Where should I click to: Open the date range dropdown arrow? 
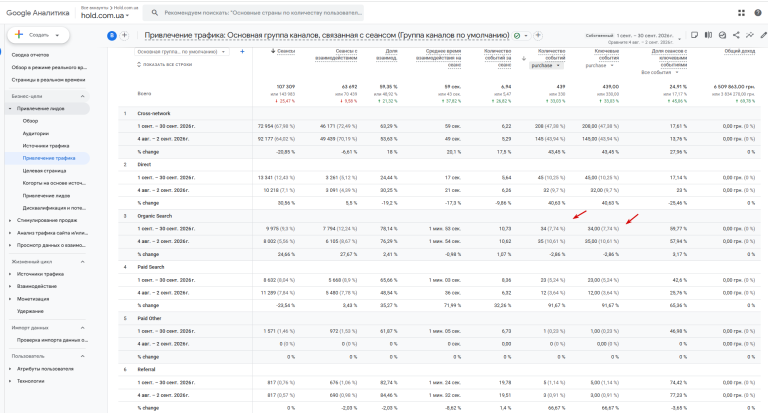[x=679, y=38]
